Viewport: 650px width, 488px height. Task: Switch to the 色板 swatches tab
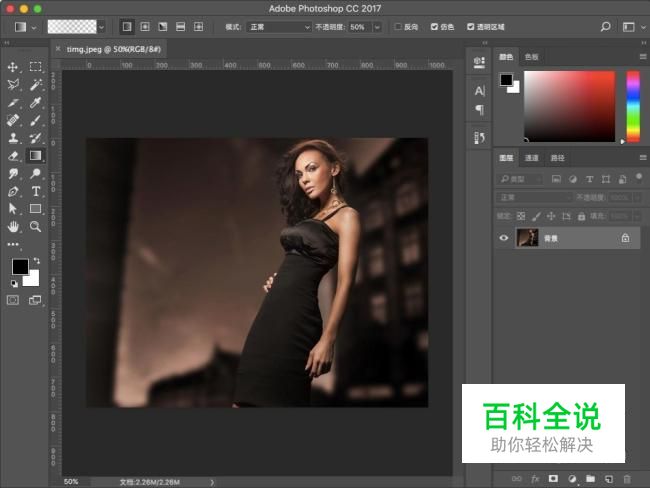coord(532,57)
